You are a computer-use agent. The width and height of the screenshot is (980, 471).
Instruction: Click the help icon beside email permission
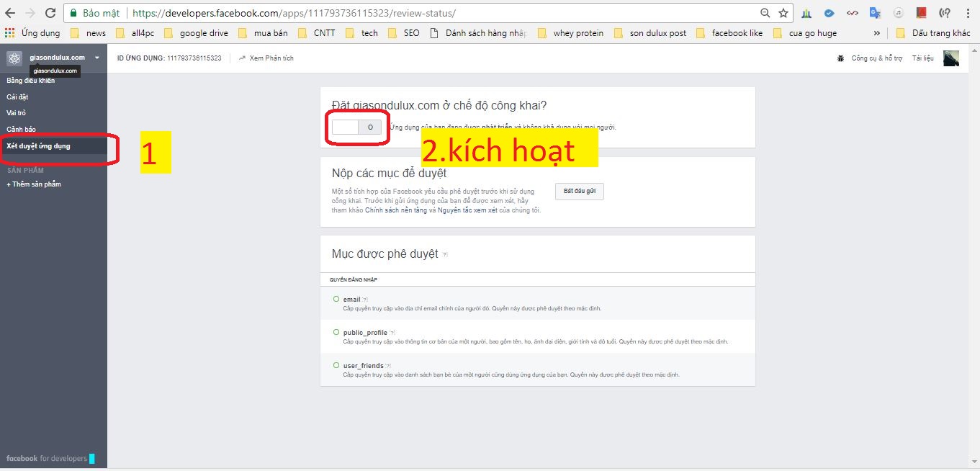coord(365,300)
